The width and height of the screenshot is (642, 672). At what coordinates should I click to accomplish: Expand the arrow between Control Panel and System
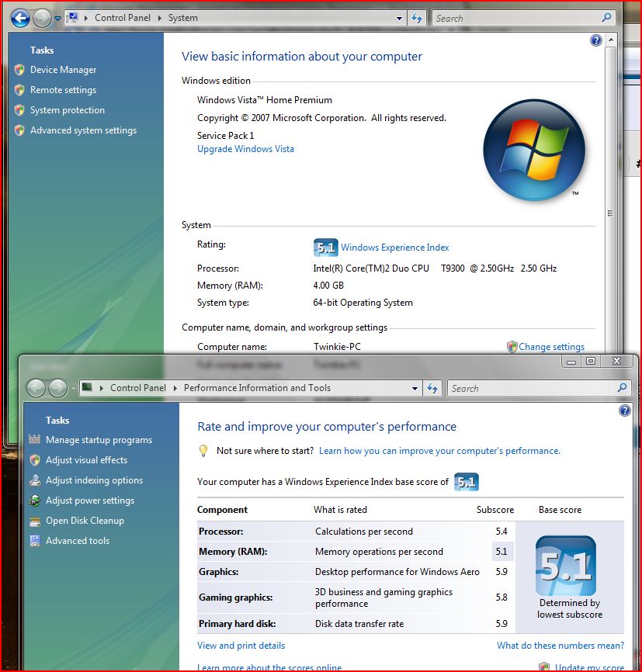coord(160,18)
